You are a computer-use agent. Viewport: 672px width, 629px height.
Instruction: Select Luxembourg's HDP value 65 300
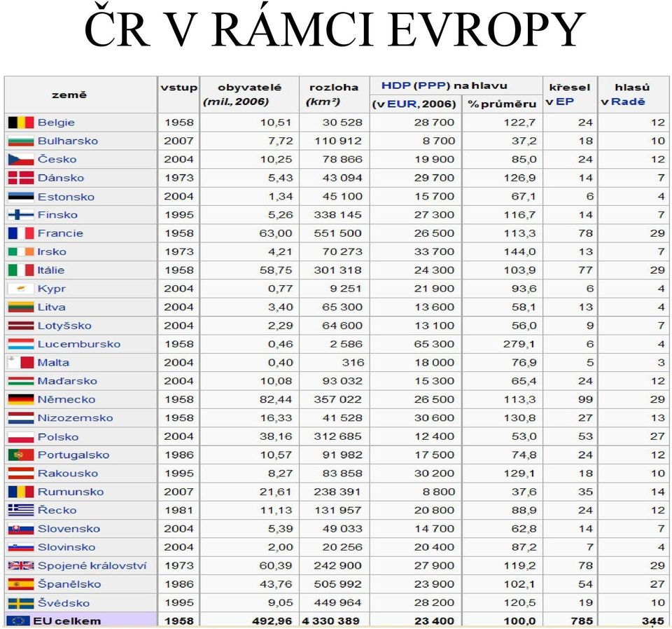point(434,344)
